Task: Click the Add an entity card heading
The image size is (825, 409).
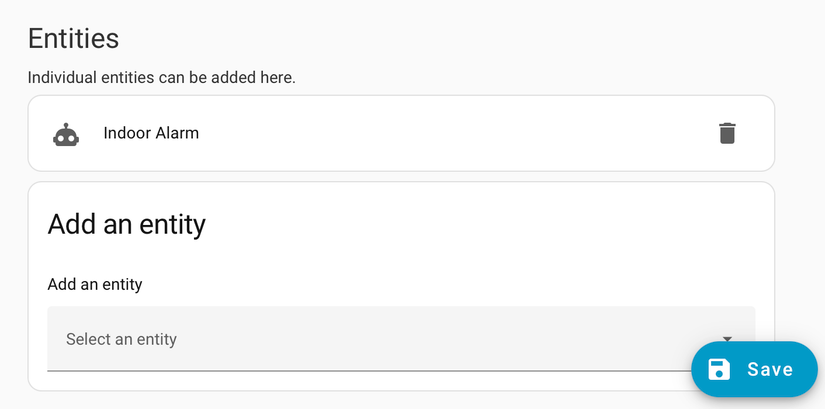Action: [x=126, y=223]
